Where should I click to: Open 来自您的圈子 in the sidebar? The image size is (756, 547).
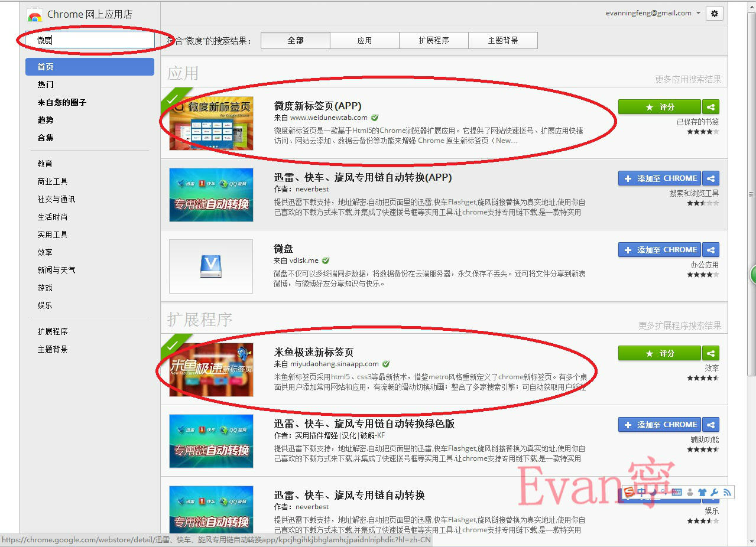pos(62,102)
